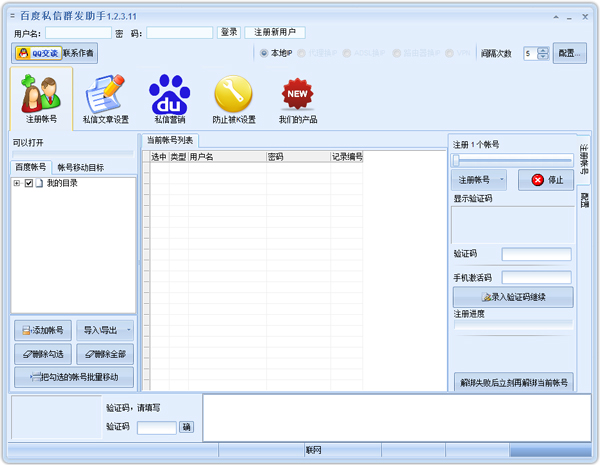
Task: Select the 本地IP radio button
Action: [264, 53]
